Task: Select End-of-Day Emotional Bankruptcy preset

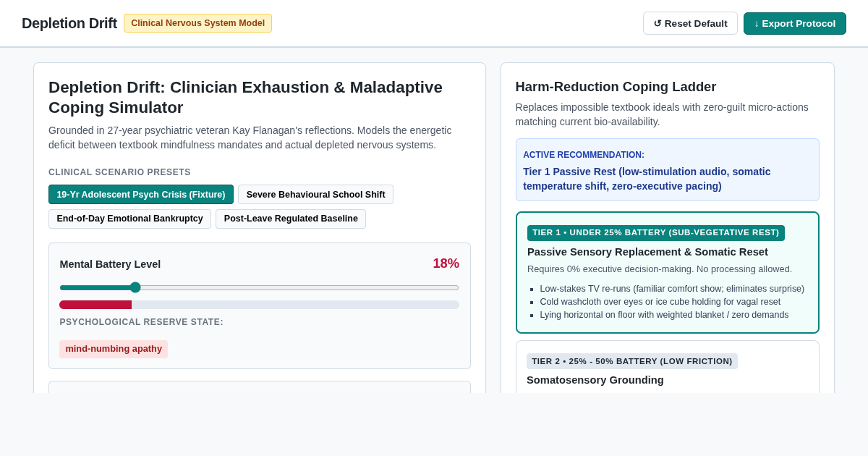Action: tap(129, 219)
